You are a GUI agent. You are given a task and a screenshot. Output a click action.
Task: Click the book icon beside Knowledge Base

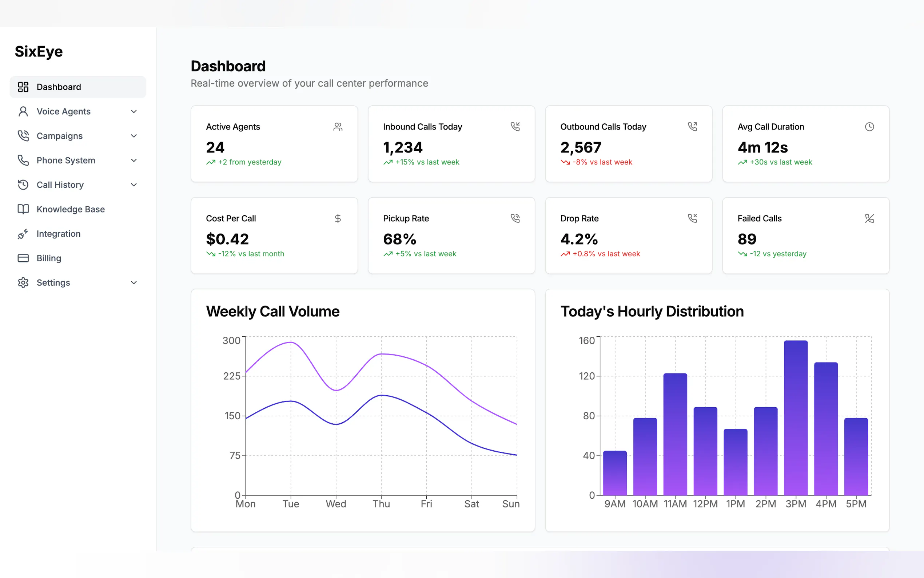[x=23, y=209]
